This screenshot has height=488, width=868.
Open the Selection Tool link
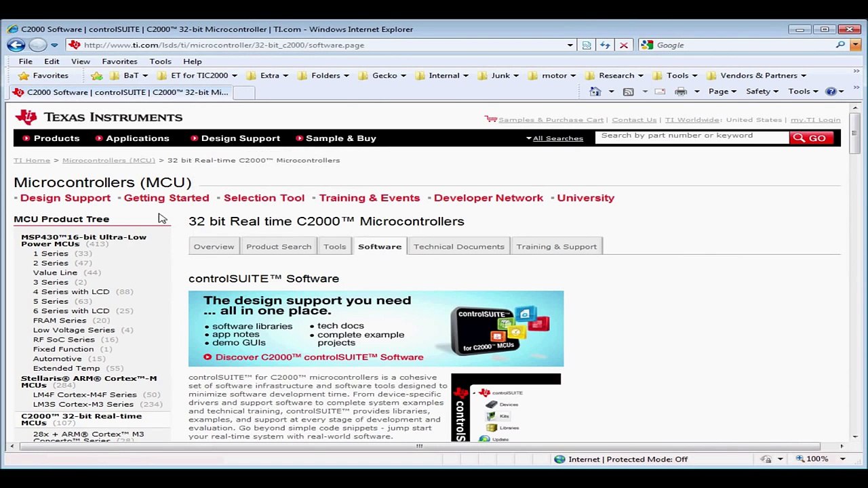[x=264, y=198]
